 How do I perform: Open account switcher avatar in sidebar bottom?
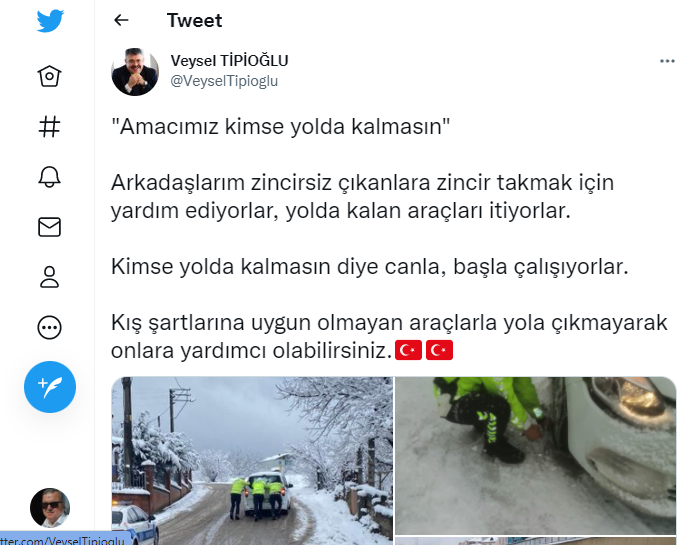pos(49,508)
